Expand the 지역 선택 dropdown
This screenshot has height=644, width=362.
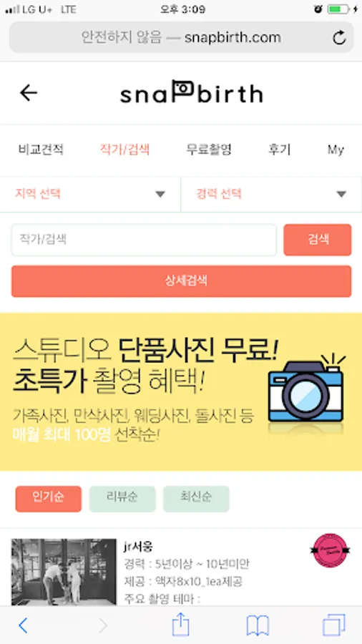90,194
